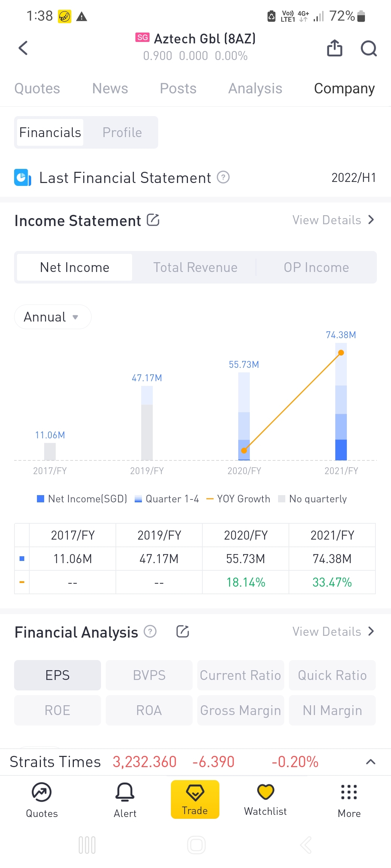Select BVPS metric chip

[x=149, y=675]
